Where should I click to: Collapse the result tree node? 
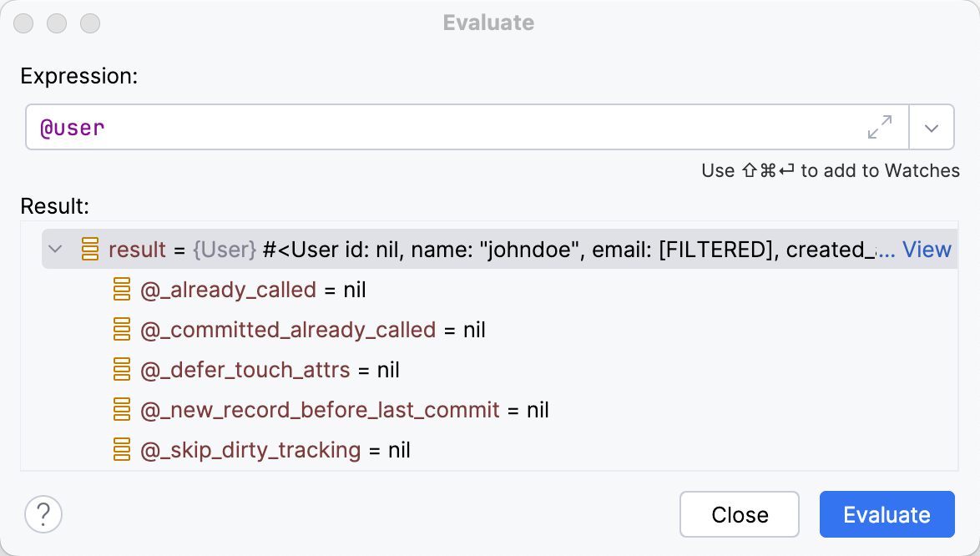pyautogui.click(x=56, y=249)
